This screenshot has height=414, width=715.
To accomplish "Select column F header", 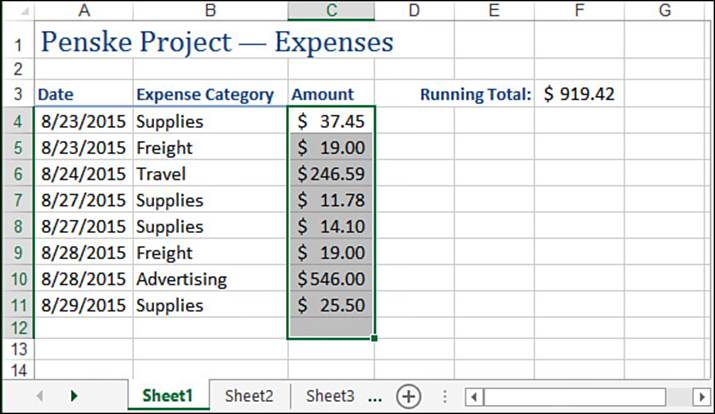I will pos(579,10).
